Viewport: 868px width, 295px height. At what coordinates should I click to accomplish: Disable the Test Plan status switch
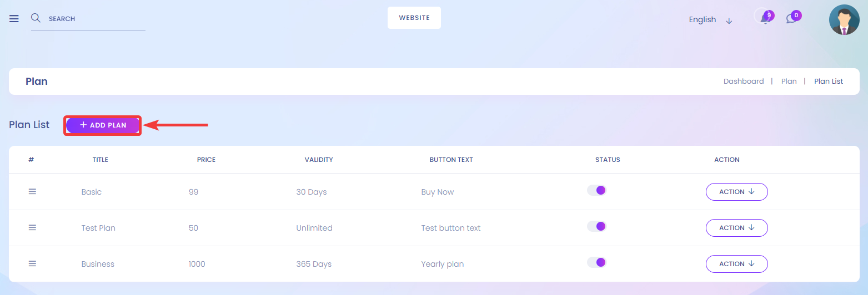coord(596,226)
